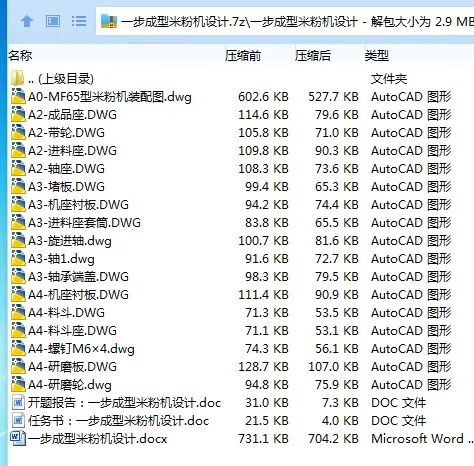Click the 731.1 KB size cell
The image size is (474, 466).
tap(263, 439)
